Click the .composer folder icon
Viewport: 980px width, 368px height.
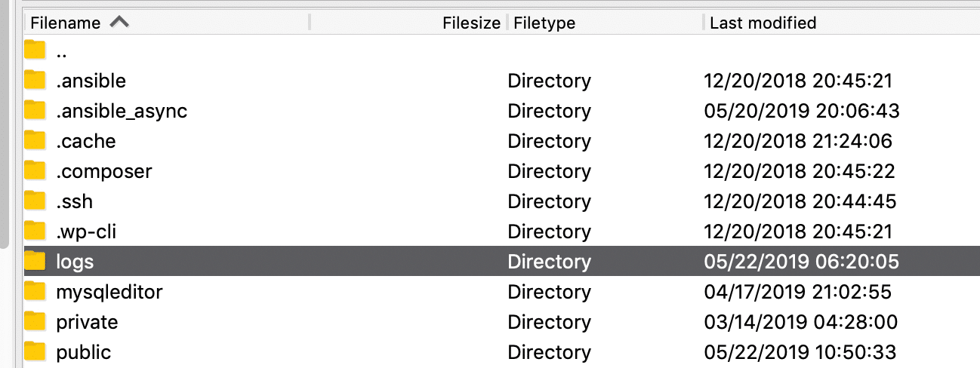pos(35,171)
